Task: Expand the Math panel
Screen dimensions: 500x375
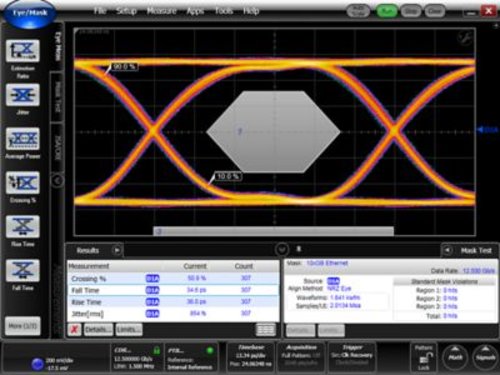Action: coord(455,357)
